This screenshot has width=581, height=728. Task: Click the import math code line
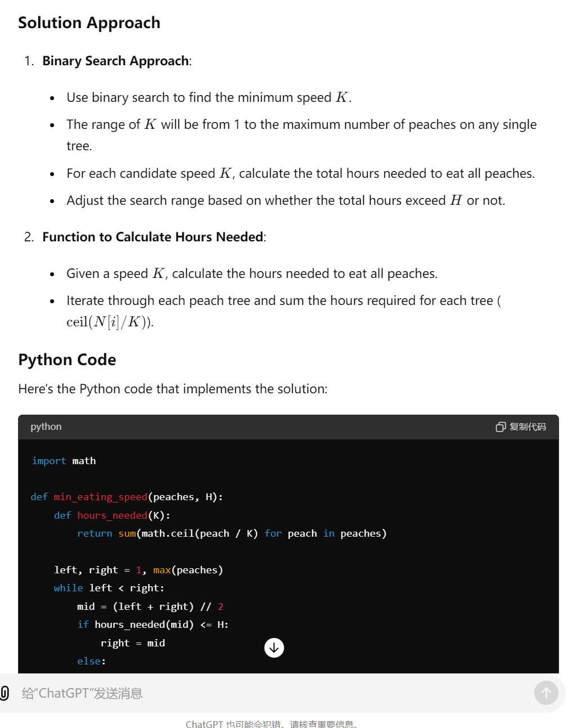64,461
